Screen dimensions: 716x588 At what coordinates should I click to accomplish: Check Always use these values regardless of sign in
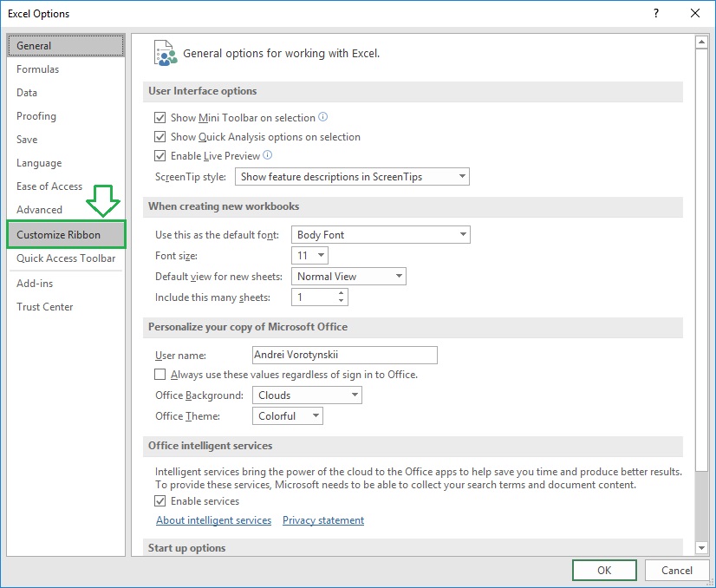click(x=159, y=375)
